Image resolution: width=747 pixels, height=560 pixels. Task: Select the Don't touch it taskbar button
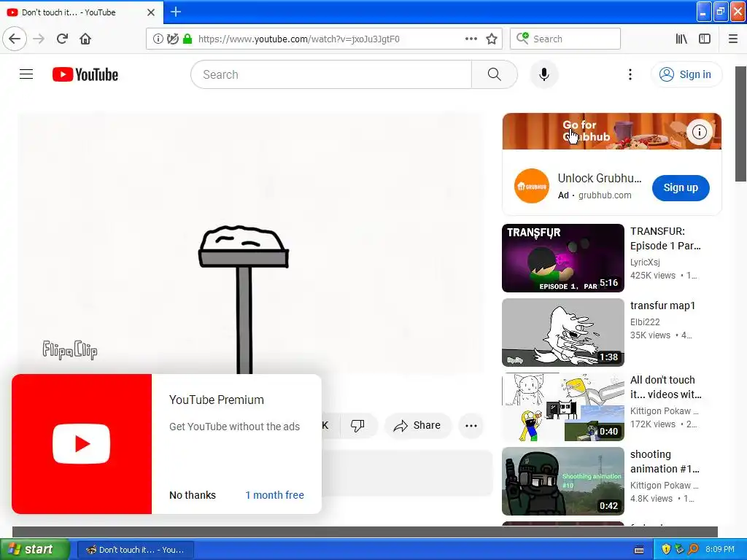135,550
